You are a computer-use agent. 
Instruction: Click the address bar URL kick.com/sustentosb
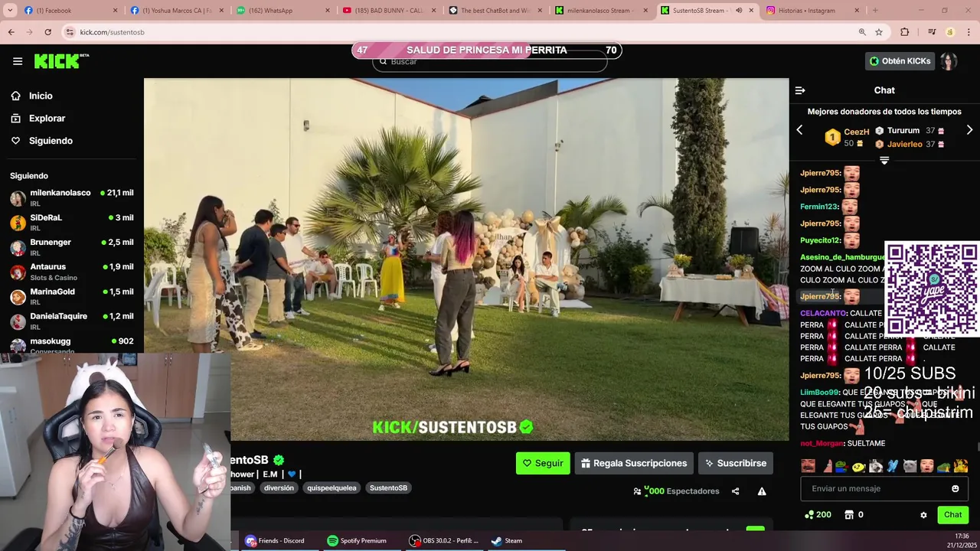click(x=112, y=32)
